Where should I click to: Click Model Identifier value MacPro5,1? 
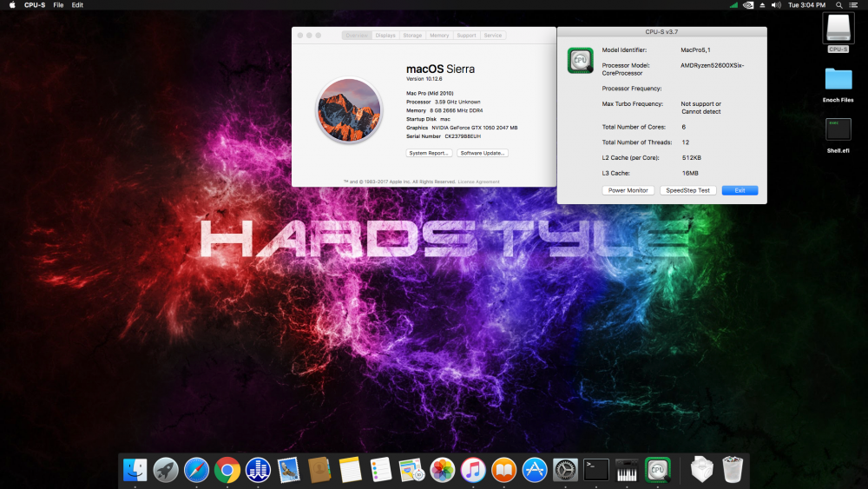coord(695,50)
